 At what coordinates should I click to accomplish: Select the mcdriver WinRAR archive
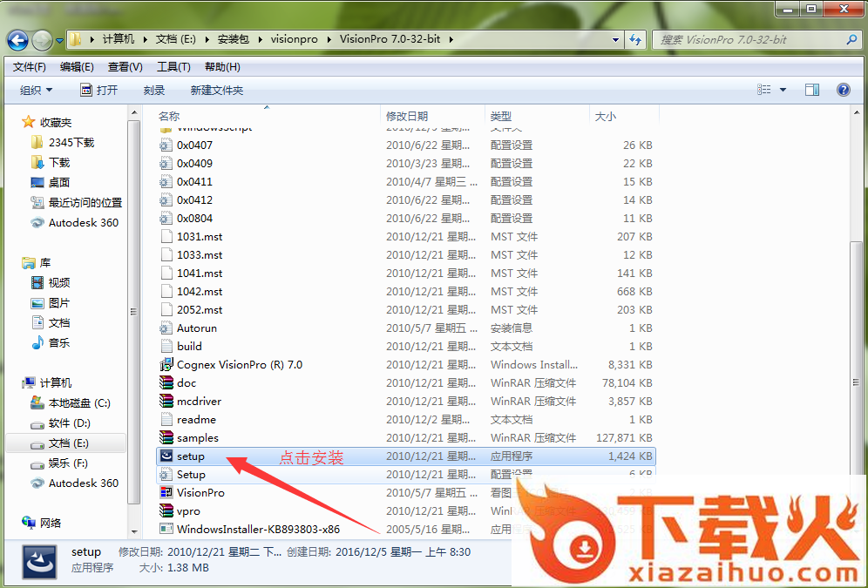click(406, 401)
